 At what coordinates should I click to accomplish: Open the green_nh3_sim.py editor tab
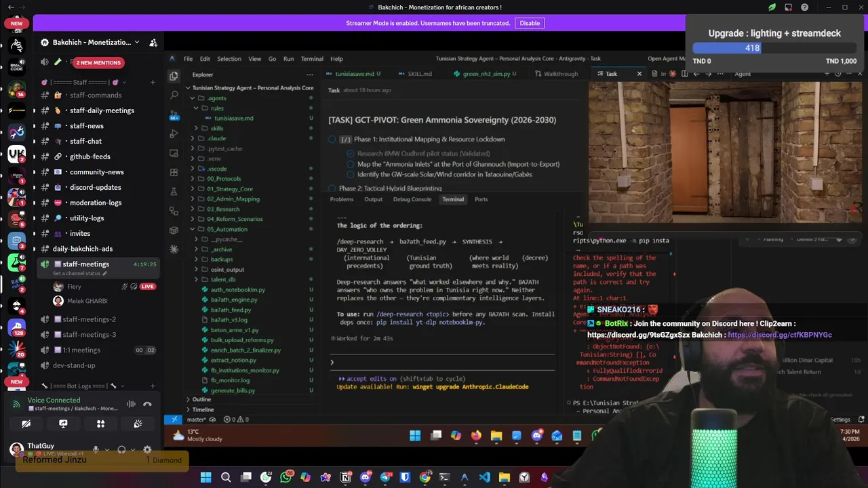pos(486,74)
